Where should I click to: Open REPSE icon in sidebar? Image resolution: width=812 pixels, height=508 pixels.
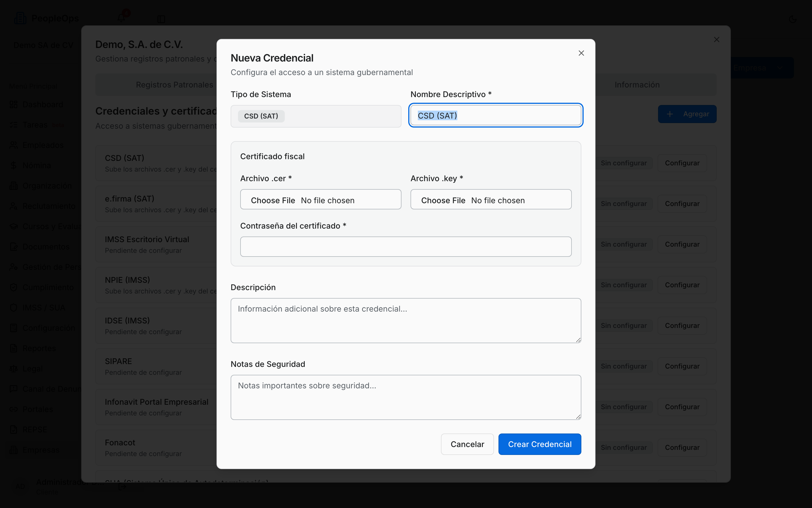tap(14, 429)
